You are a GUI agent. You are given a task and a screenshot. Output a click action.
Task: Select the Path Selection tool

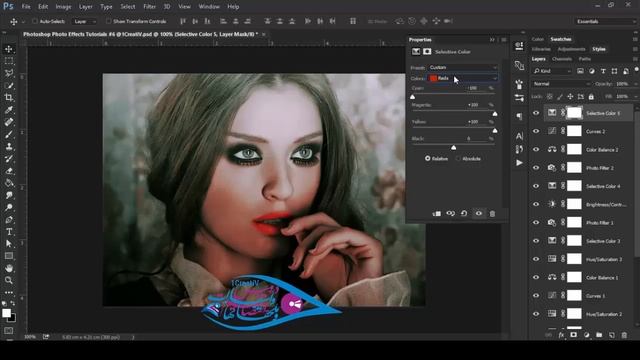pyautogui.click(x=9, y=244)
